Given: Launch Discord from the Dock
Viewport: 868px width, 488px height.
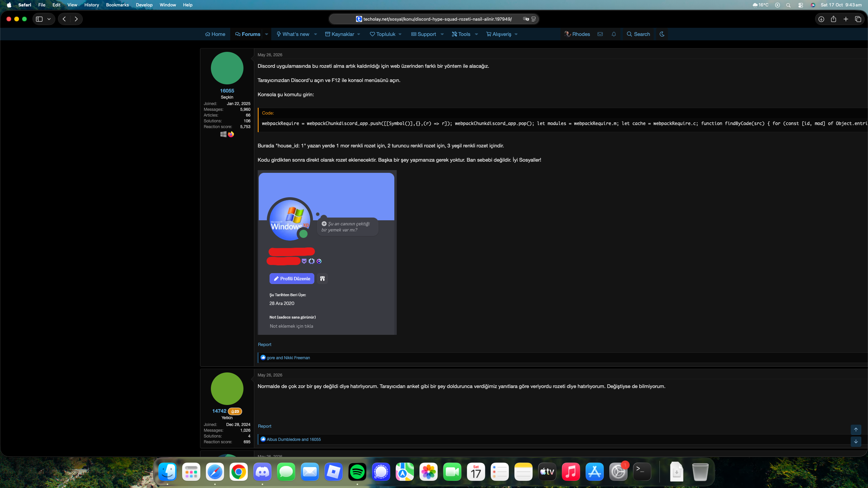Looking at the screenshot, I should coord(262,471).
